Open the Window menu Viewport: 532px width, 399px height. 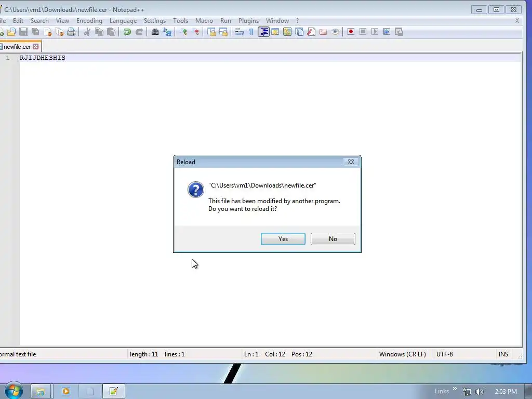point(277,21)
